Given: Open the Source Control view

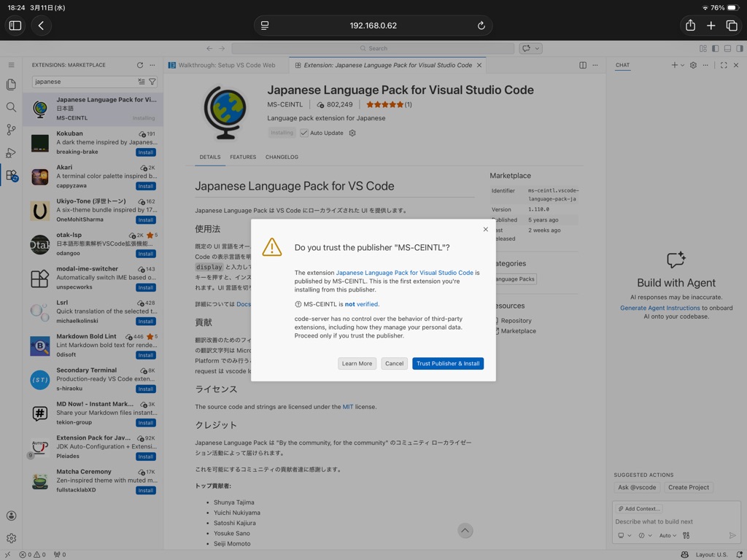Looking at the screenshot, I should (x=11, y=130).
